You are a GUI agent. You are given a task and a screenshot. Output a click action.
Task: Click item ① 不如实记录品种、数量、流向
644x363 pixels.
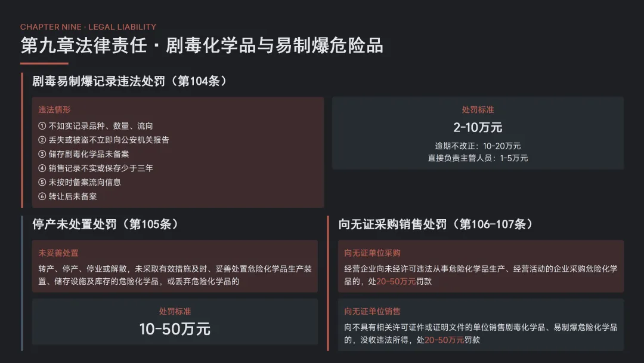coord(95,126)
